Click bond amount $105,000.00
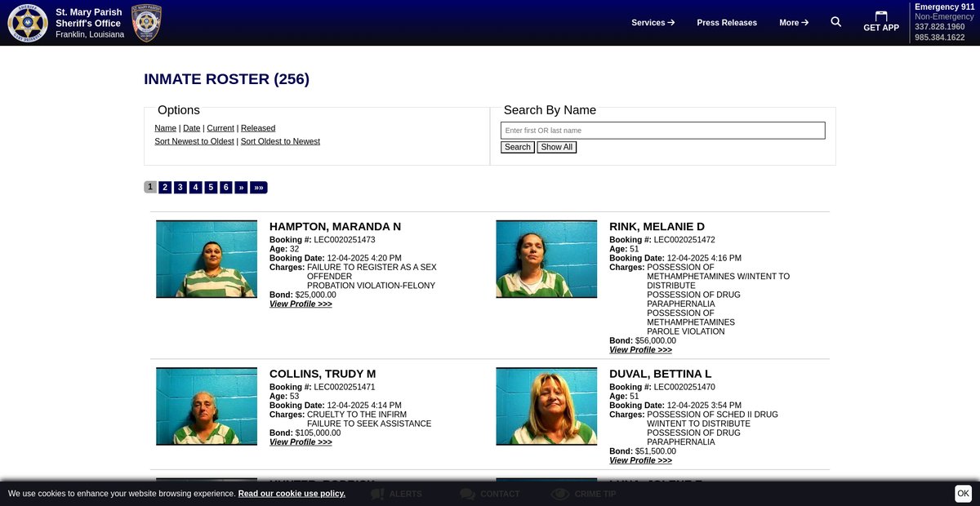Image resolution: width=980 pixels, height=506 pixels. click(318, 433)
